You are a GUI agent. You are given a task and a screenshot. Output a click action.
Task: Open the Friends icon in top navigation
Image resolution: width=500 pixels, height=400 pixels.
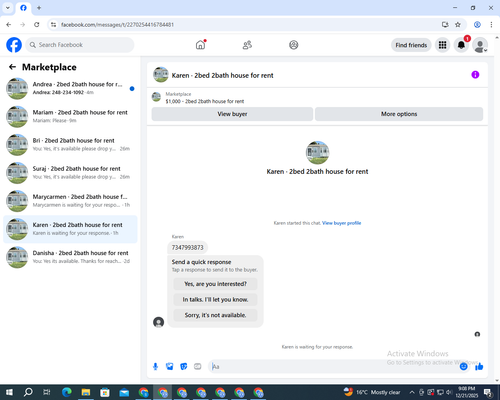(x=247, y=45)
